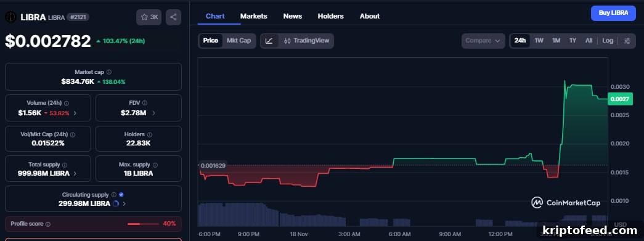Expand Volume (24h) details chevron
644x241 pixels.
(75, 113)
